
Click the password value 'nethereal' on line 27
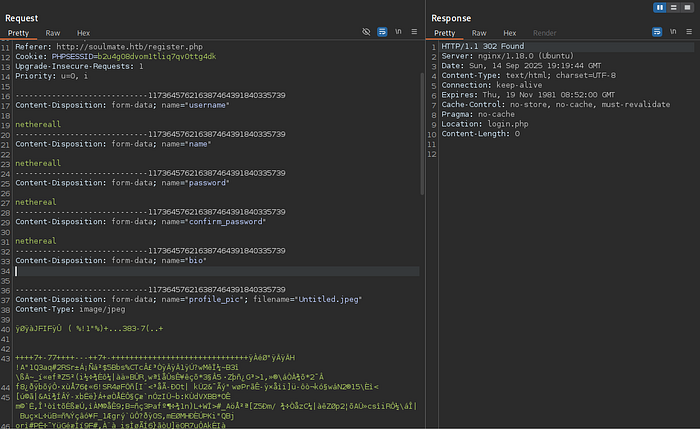(x=36, y=202)
